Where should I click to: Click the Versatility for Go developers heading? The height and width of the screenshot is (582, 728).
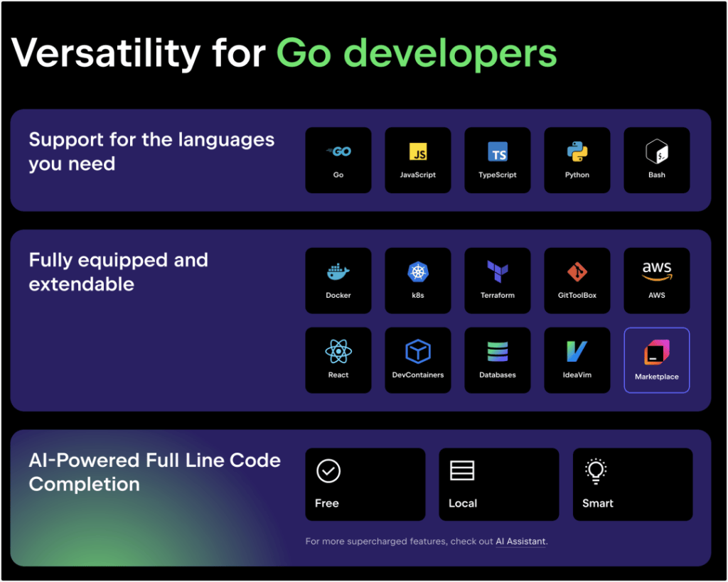click(x=284, y=53)
